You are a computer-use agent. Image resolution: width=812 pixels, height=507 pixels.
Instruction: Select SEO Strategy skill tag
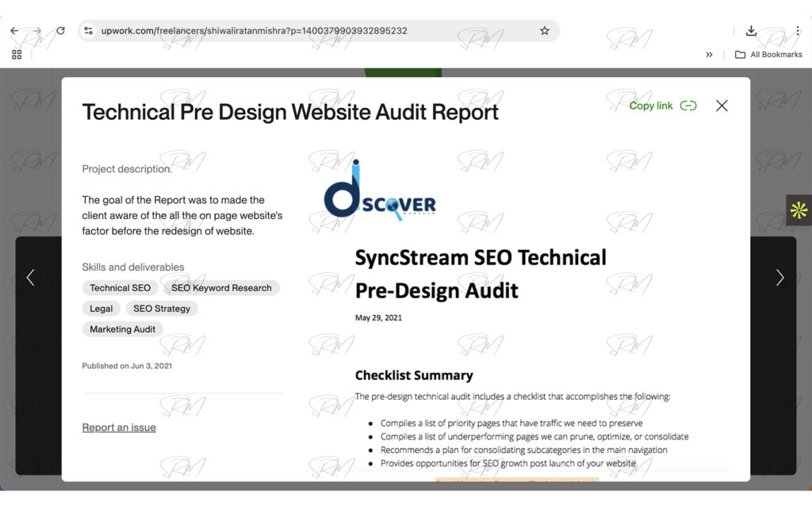[x=162, y=309]
